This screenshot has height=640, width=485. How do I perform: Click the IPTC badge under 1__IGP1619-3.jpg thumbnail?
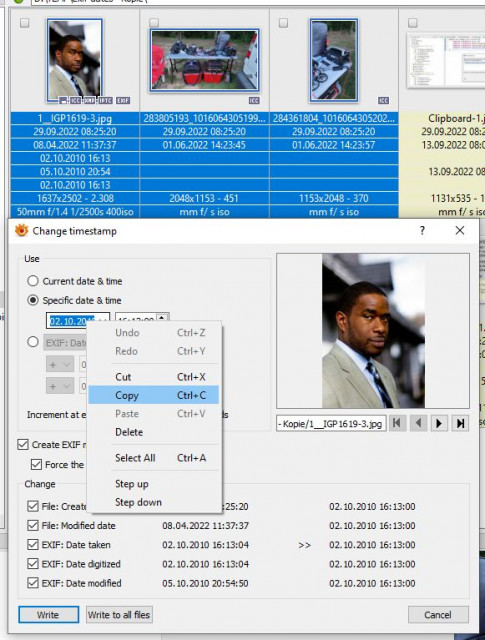[x=105, y=100]
